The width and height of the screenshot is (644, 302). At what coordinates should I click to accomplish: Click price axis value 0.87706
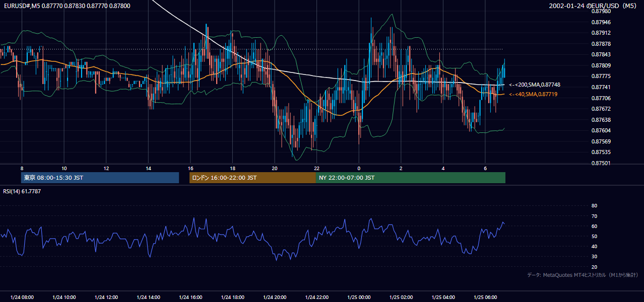point(602,98)
